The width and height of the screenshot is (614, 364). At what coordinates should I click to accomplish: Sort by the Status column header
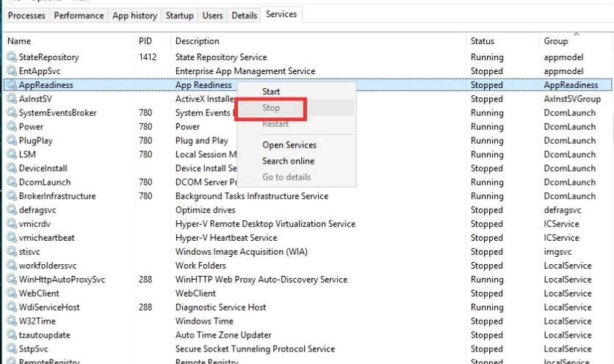pos(502,41)
